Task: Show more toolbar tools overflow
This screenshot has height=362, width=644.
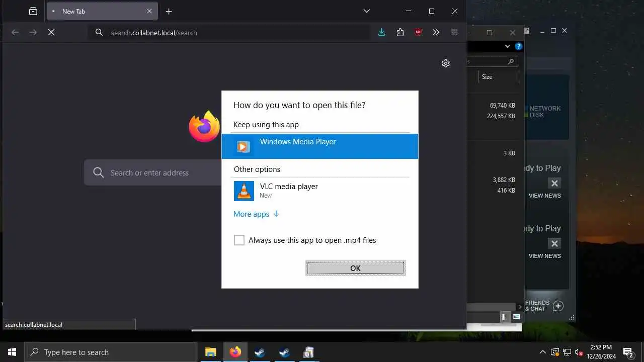Action: point(436,32)
